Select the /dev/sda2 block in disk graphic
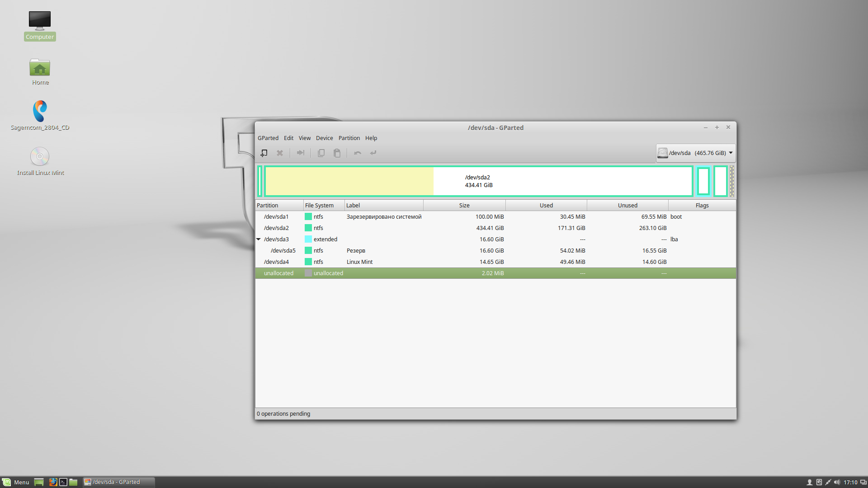Viewport: 868px width, 488px height. tap(478, 181)
